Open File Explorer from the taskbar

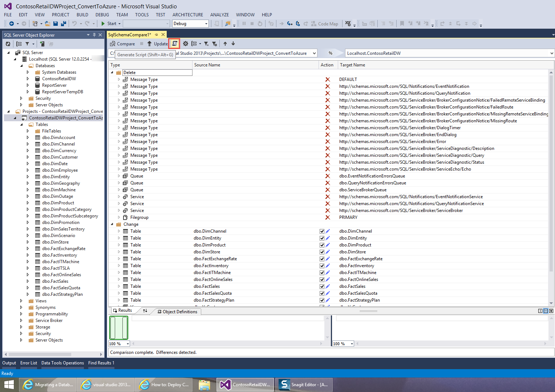[x=204, y=385]
